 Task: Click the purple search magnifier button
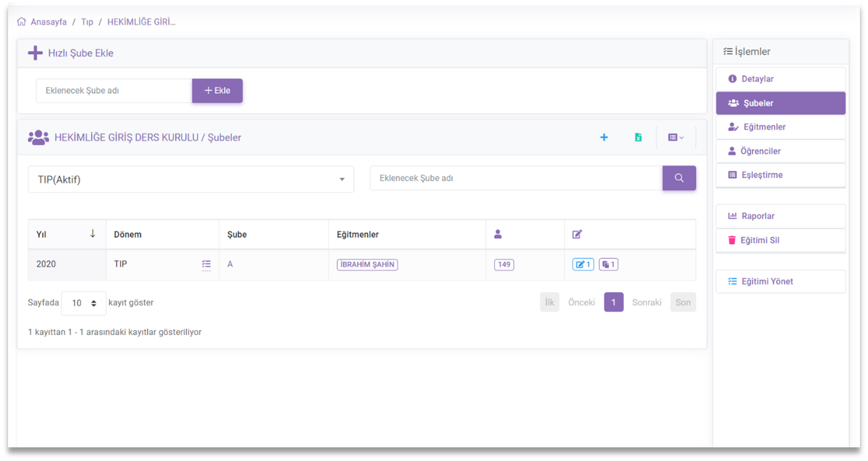point(679,178)
